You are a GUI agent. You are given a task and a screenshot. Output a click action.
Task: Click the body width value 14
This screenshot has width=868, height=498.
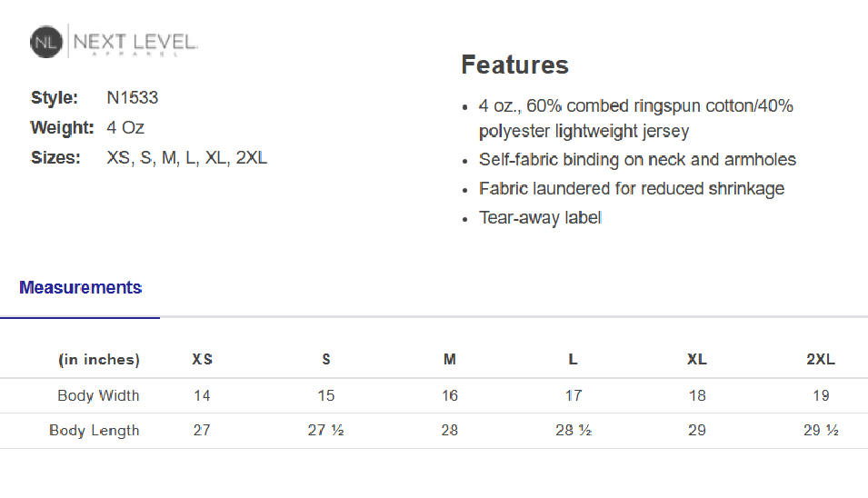coord(202,395)
